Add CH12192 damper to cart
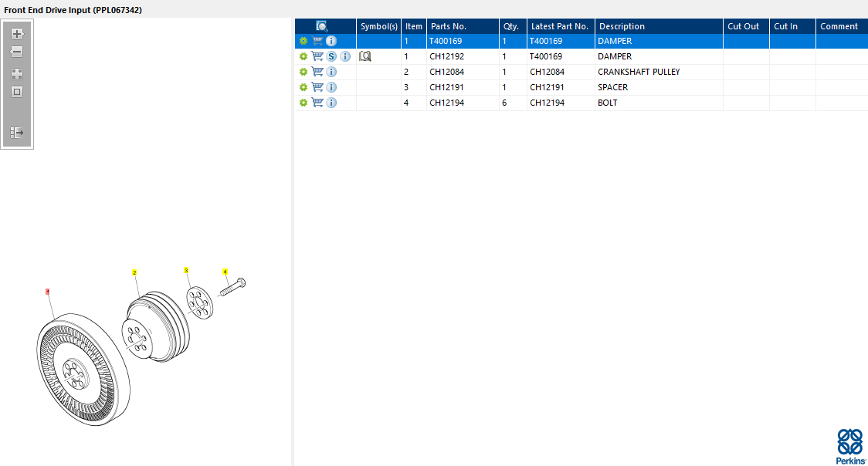 click(317, 56)
